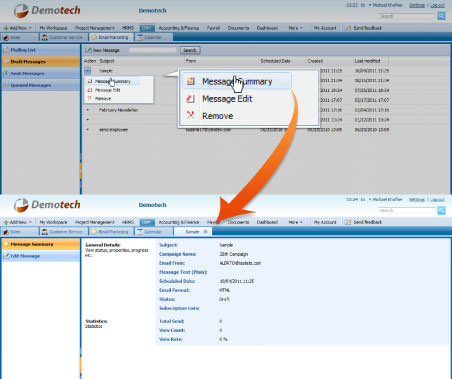Screen dimensions: 452x379
Task: Switch to Customer Service tab in the Draft Messages screen
Action: pyautogui.click(x=64, y=37)
